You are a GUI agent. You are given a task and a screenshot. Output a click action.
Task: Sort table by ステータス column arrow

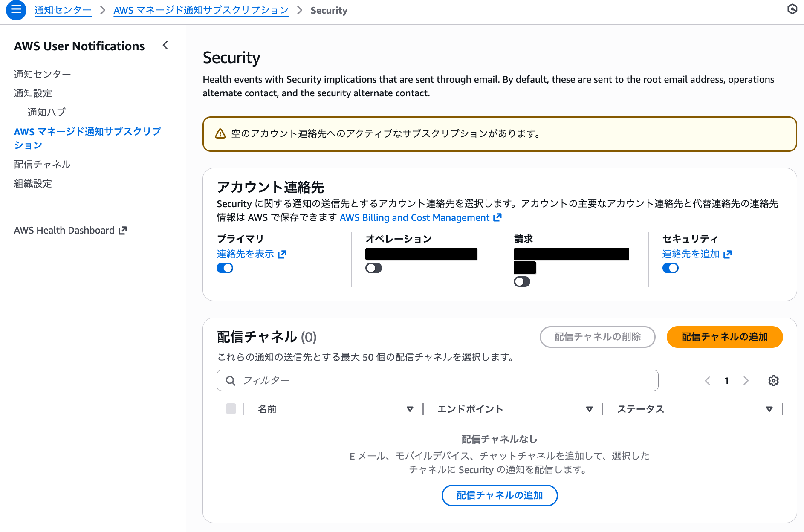click(769, 409)
